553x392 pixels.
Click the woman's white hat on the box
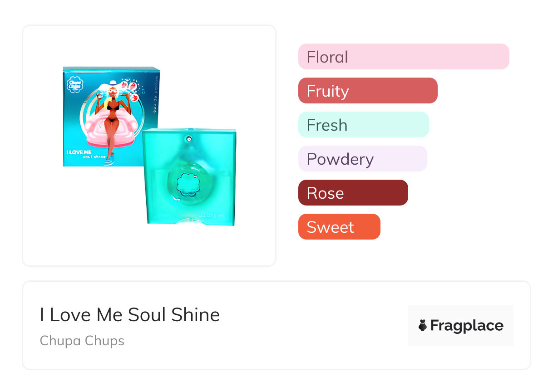pos(111,87)
